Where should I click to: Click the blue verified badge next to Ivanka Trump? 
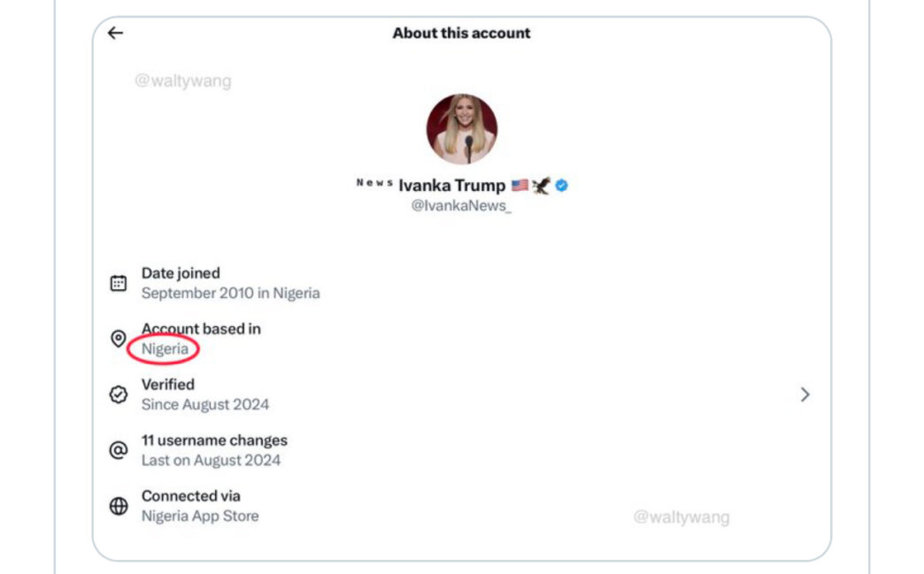click(561, 185)
